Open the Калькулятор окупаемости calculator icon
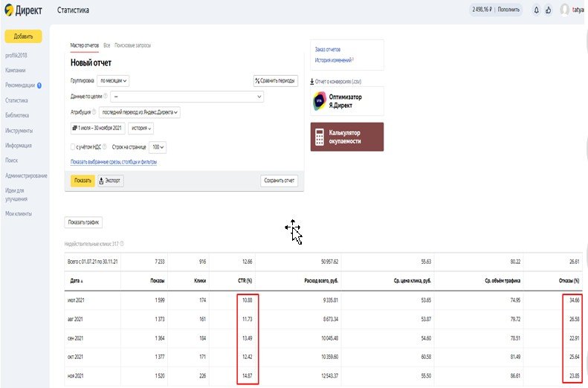 pos(319,137)
